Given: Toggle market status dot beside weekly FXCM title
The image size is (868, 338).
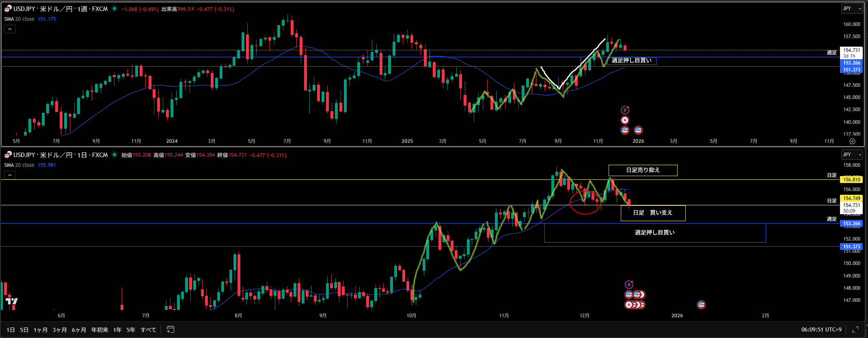Looking at the screenshot, I should tap(115, 9).
